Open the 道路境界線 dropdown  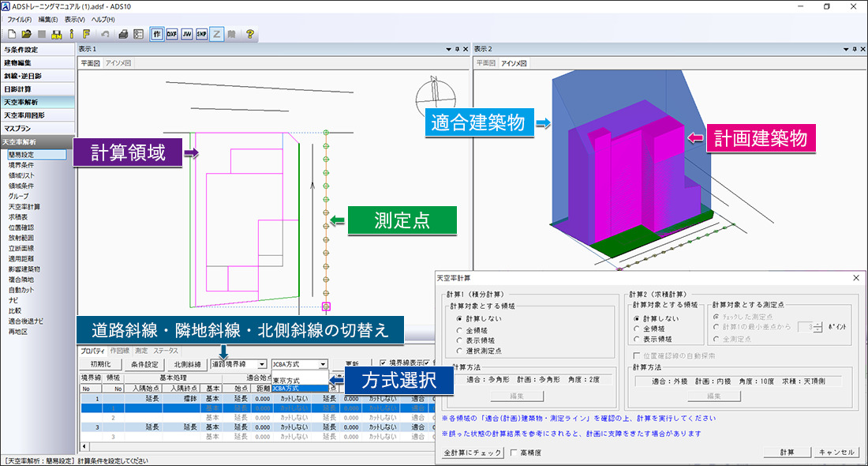pos(261,364)
